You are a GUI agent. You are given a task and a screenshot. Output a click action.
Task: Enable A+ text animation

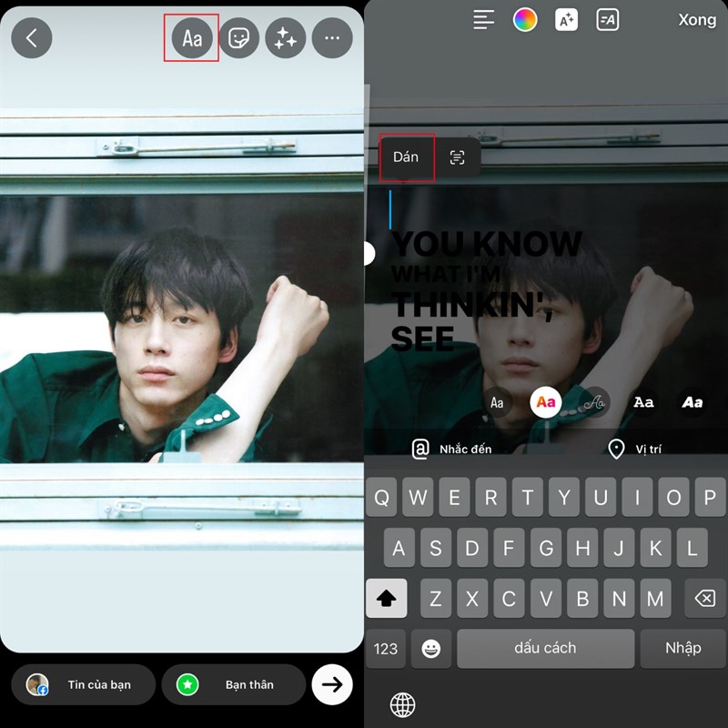point(566,20)
